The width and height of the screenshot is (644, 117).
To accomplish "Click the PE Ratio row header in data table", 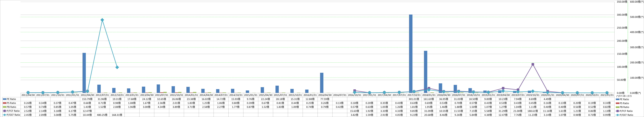I will [x=12, y=99].
